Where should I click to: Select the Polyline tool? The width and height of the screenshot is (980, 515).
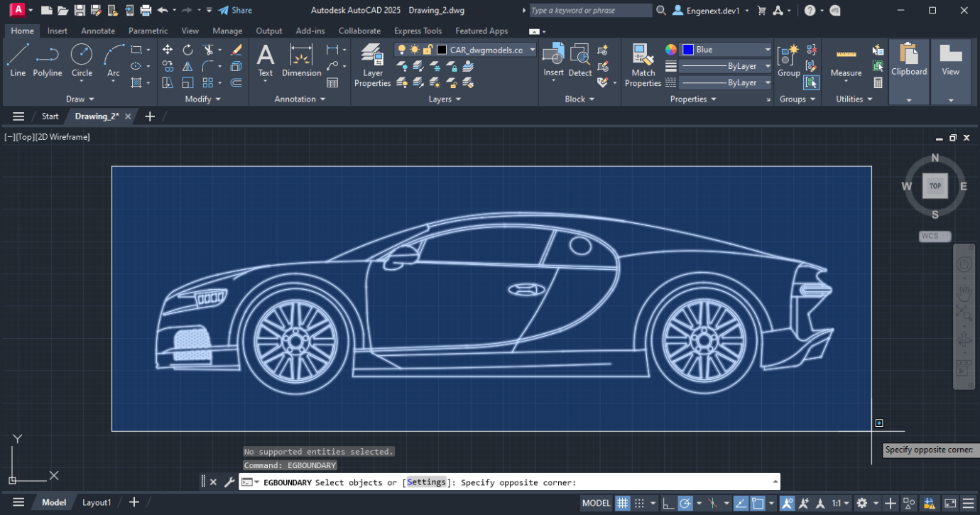click(48, 60)
